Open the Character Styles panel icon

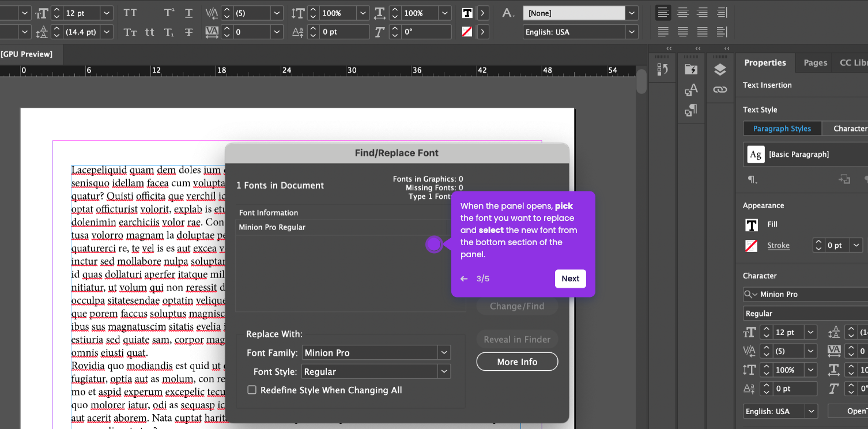[x=691, y=90]
